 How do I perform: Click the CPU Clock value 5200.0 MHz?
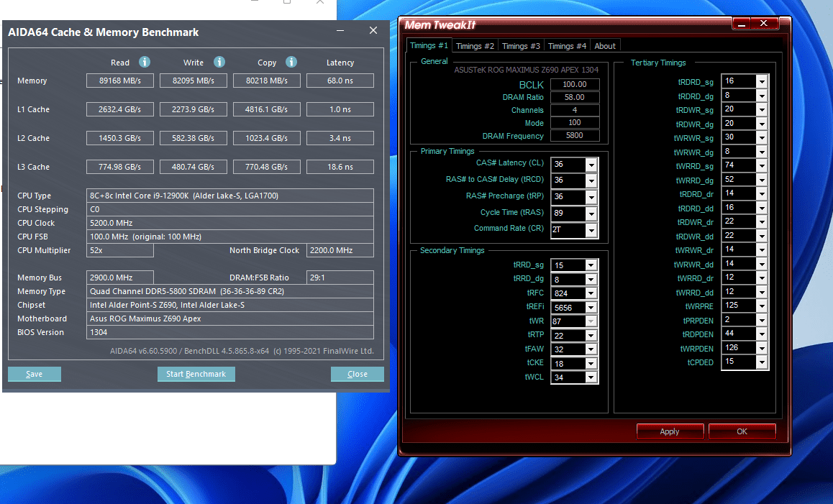[230, 223]
